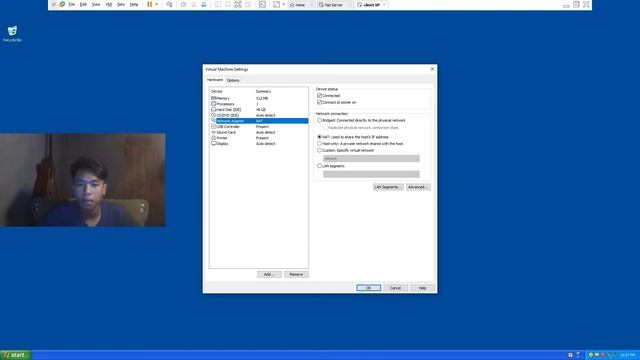Select the Display device row
Image resolution: width=640 pixels, height=360 pixels.
tap(259, 144)
